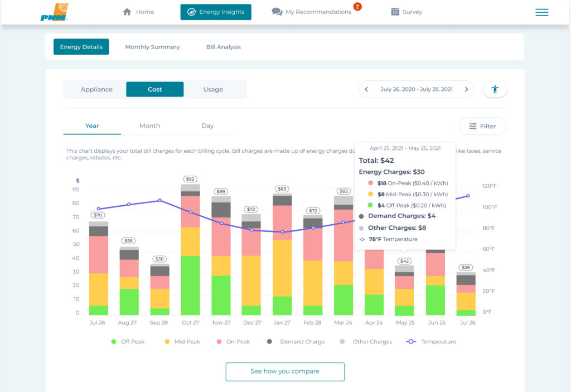Click the accessibility person icon
Image resolution: width=571 pixels, height=392 pixels.
[495, 89]
